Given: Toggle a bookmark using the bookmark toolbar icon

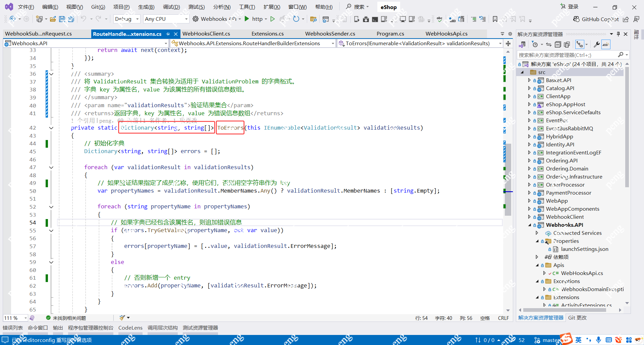Looking at the screenshot, I should [x=495, y=19].
